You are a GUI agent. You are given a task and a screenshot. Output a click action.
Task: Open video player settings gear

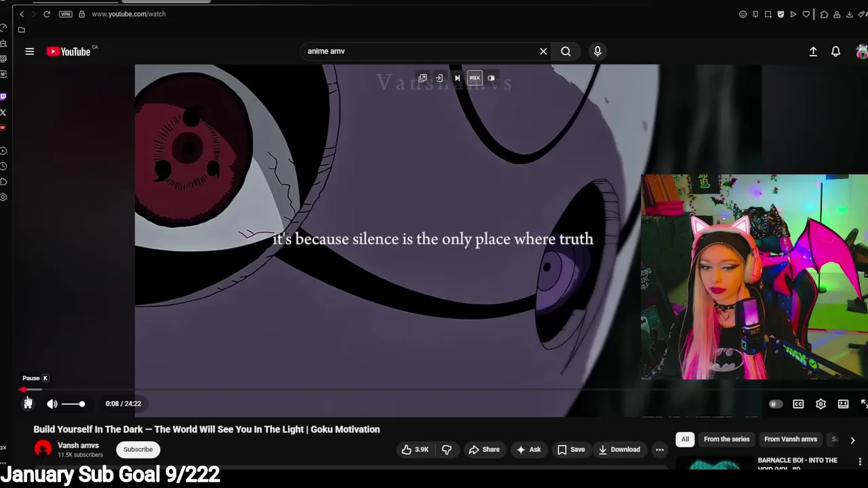coord(821,404)
